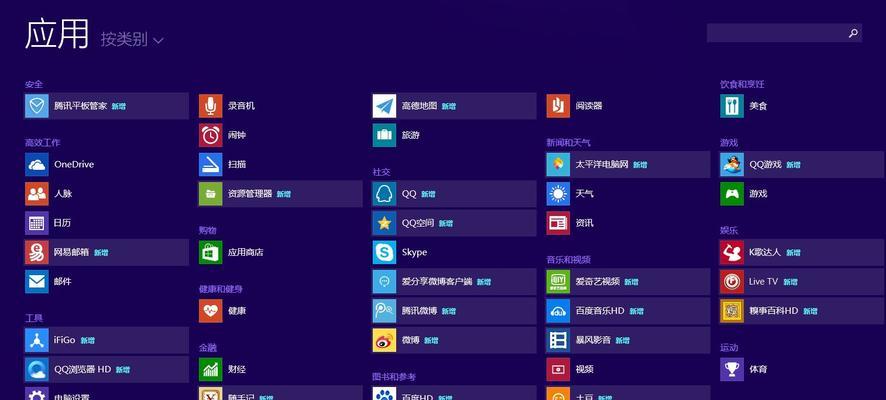Launch the K歌达人 karaoke app
886x400 pixels.
pyautogui.click(x=801, y=253)
